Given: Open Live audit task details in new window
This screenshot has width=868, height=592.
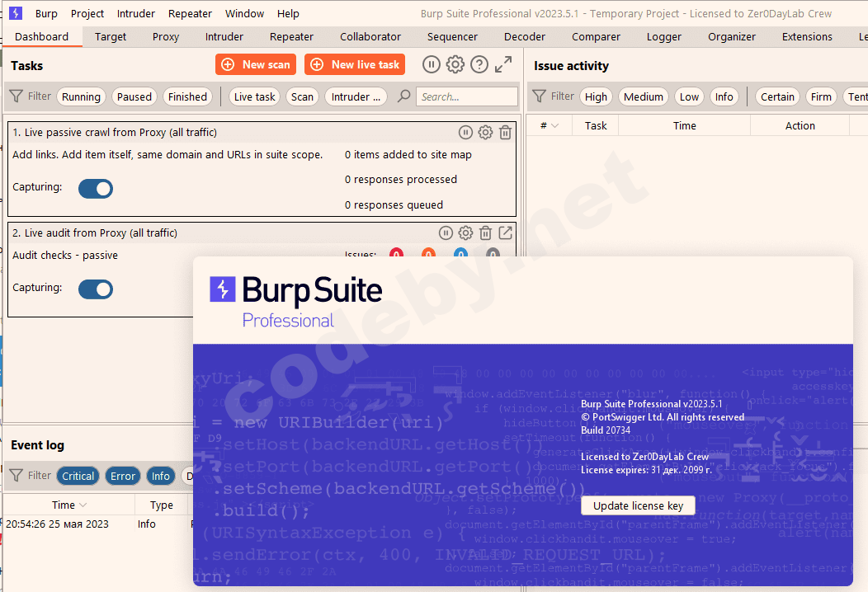Looking at the screenshot, I should [x=506, y=233].
